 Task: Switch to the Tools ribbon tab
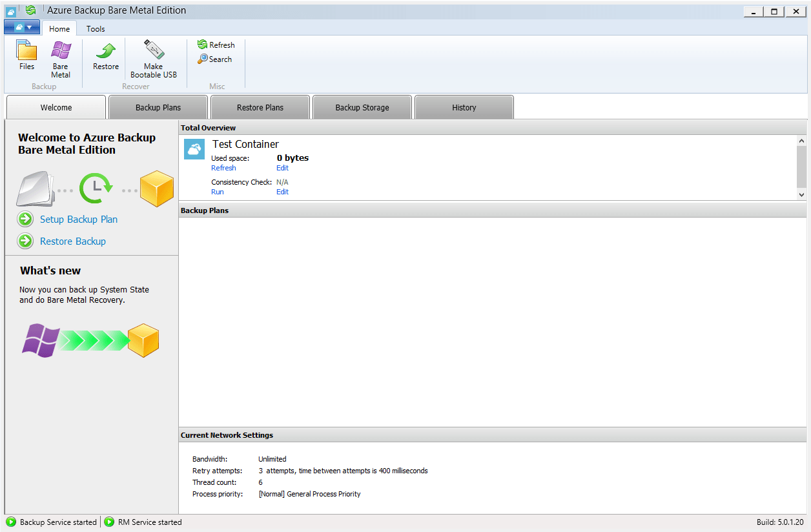click(95, 28)
